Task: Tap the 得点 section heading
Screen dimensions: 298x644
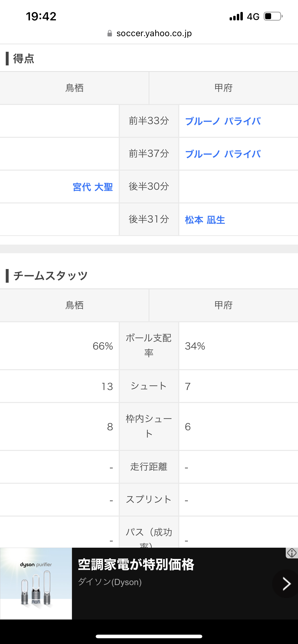Action: point(24,58)
